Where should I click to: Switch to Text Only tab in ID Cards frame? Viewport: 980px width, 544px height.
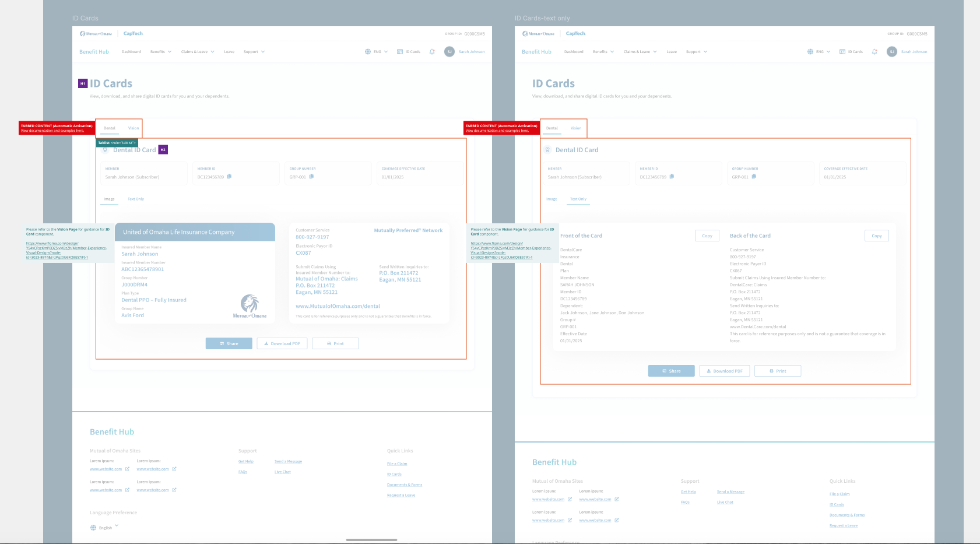(136, 199)
